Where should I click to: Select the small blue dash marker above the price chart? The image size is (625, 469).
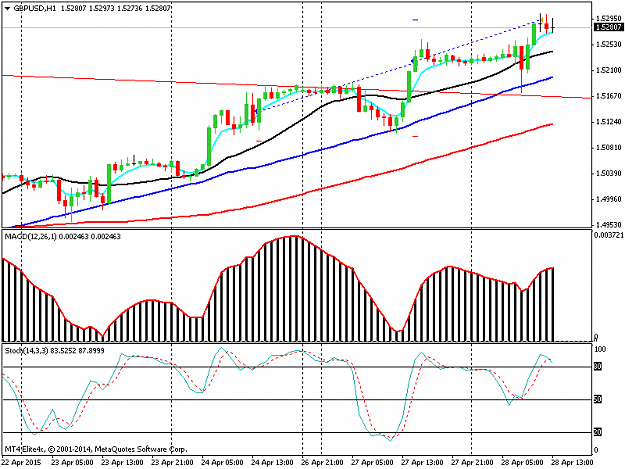click(x=415, y=20)
